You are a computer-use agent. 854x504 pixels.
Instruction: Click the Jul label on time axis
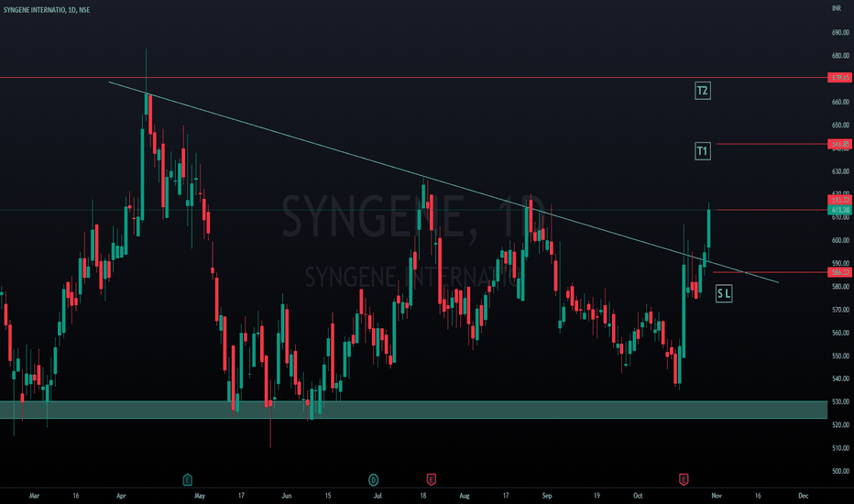click(378, 496)
